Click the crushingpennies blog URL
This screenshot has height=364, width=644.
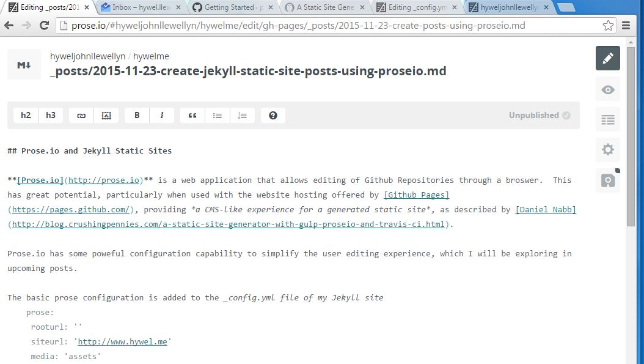pos(229,224)
